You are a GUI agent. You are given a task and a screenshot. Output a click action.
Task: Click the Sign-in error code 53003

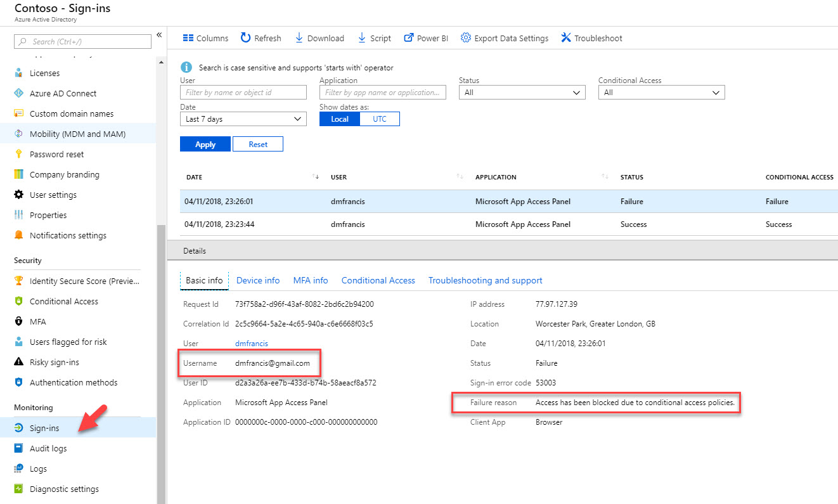546,383
